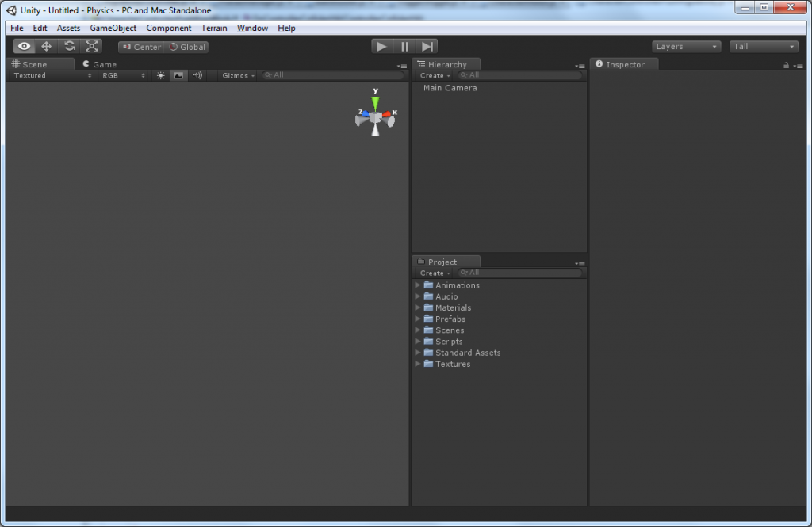
Task: Select the Hand (view) tool
Action: tap(25, 47)
